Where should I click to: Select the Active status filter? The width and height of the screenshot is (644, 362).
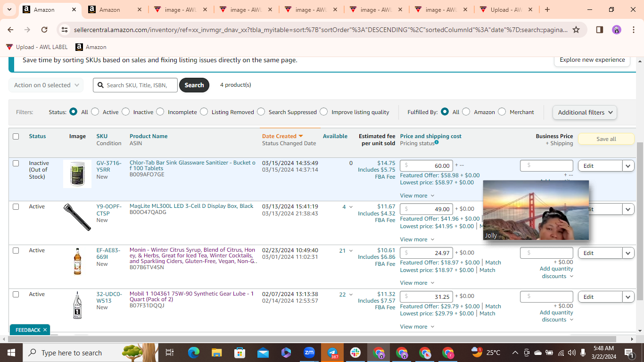coord(95,112)
